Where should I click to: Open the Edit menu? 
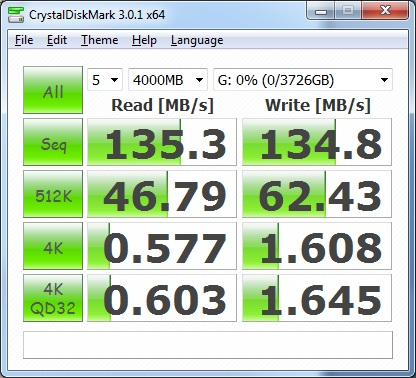tap(57, 40)
